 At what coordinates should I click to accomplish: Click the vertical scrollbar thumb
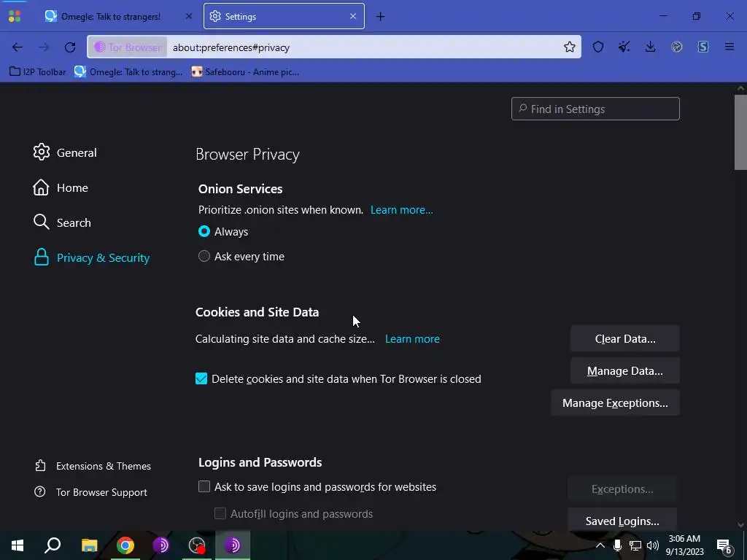click(740, 132)
